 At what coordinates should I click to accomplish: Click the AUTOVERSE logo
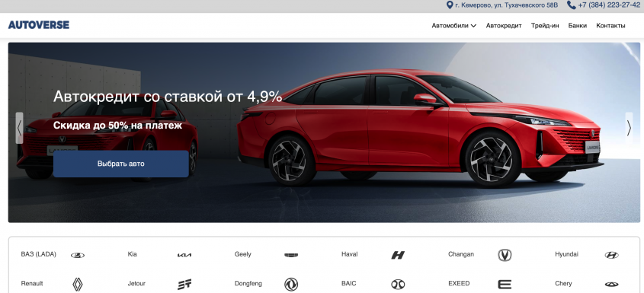click(x=39, y=25)
